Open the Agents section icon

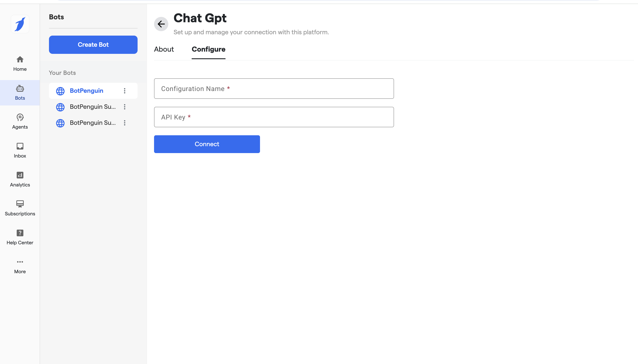click(20, 117)
